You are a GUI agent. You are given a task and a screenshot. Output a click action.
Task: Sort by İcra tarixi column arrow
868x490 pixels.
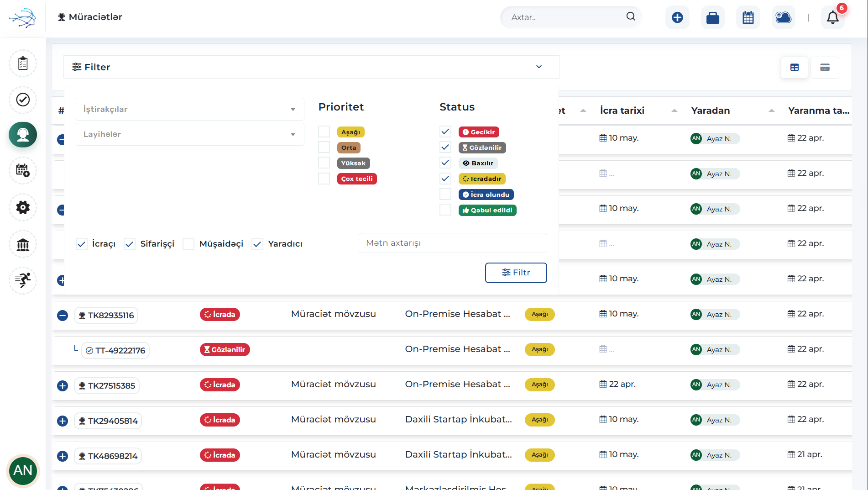click(674, 111)
